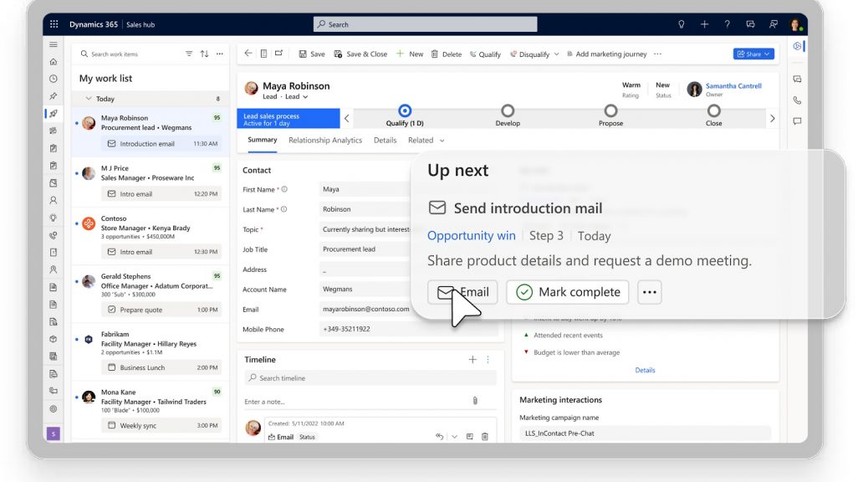Open the app launcher waffle icon

tap(54, 24)
